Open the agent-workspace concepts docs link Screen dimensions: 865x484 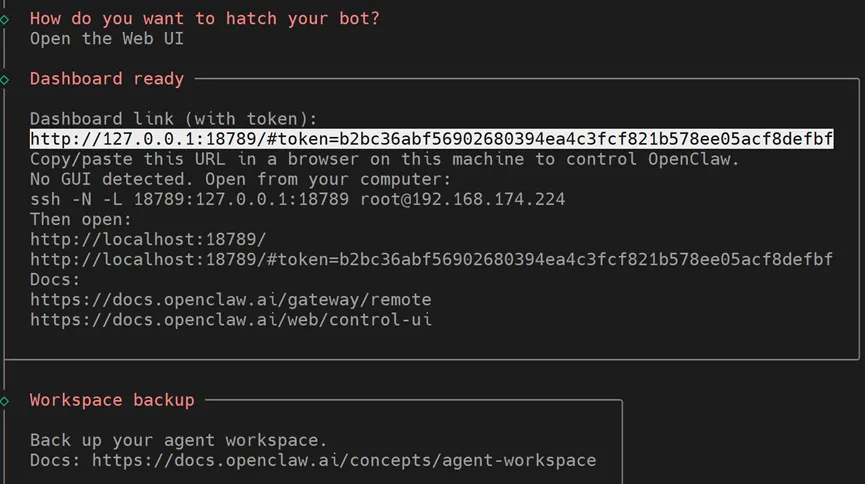pyautogui.click(x=344, y=460)
